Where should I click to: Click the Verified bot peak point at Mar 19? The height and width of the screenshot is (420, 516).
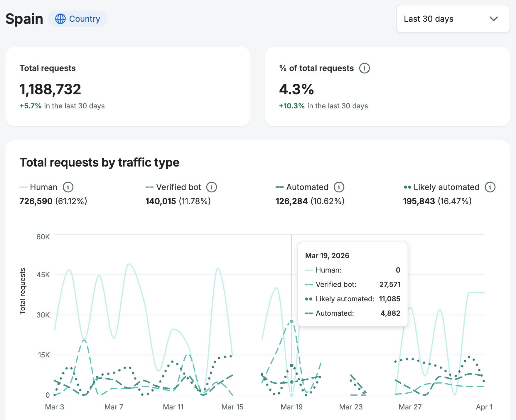291,321
